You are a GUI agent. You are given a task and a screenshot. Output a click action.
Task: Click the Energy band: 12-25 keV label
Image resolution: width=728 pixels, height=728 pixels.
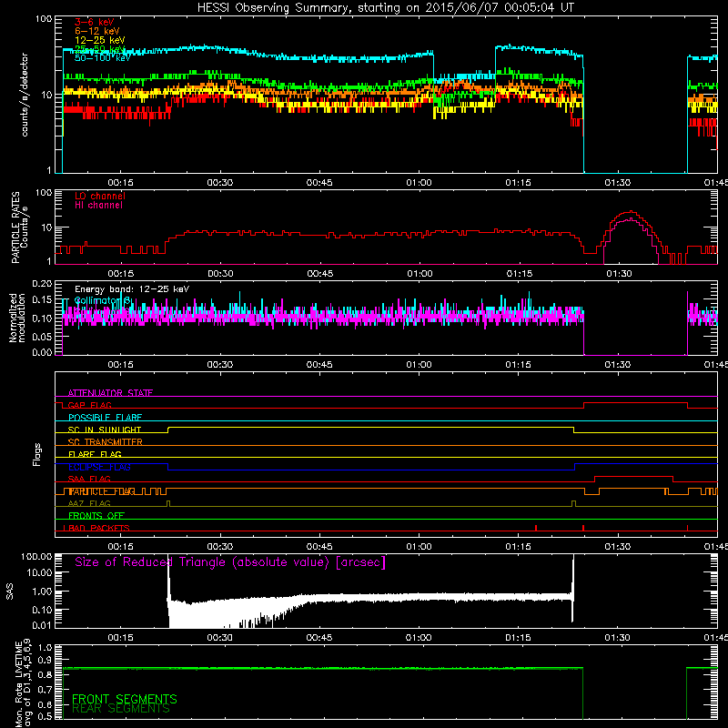[132, 289]
